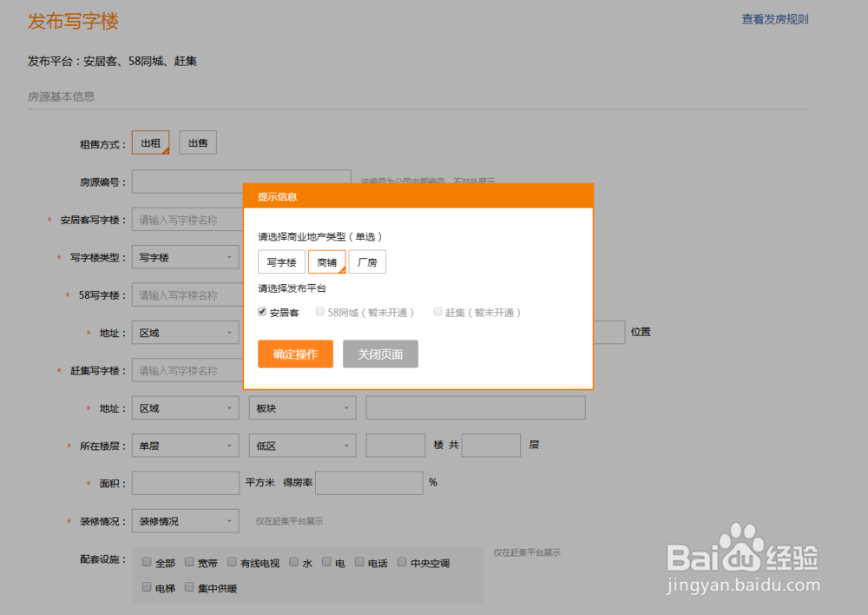868x615 pixels.
Task: Toggle the 安居客 platform checkbox
Action: (x=262, y=311)
